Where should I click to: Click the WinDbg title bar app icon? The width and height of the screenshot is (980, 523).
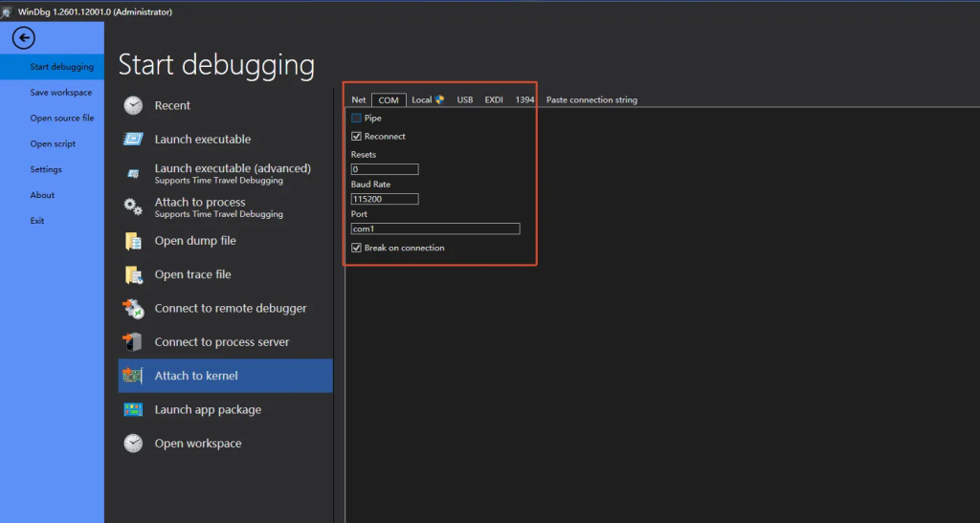coord(7,11)
